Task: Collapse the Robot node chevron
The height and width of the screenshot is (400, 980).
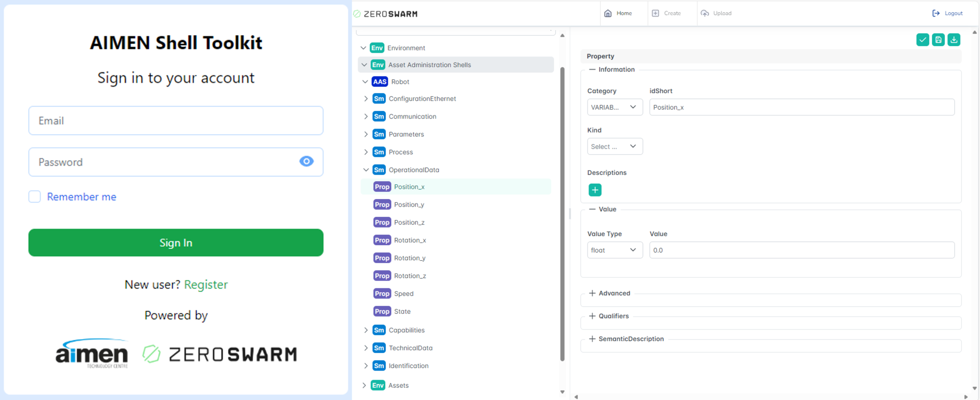Action: coord(365,82)
